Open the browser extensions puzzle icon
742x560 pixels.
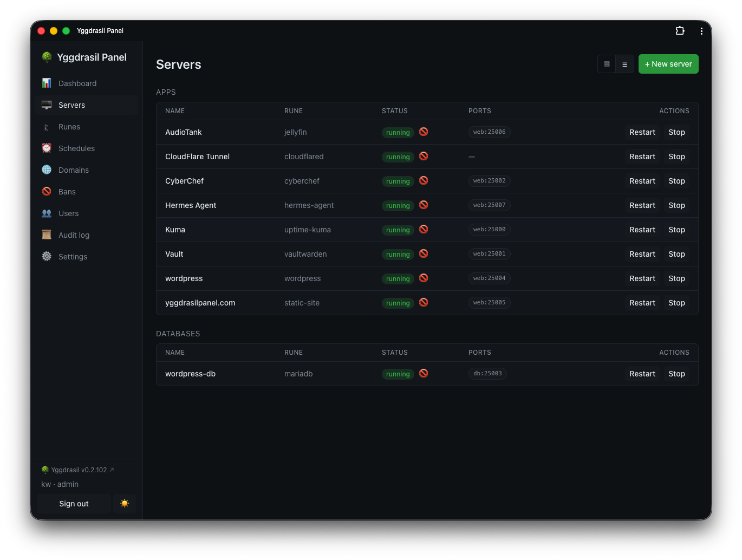[x=680, y=31]
